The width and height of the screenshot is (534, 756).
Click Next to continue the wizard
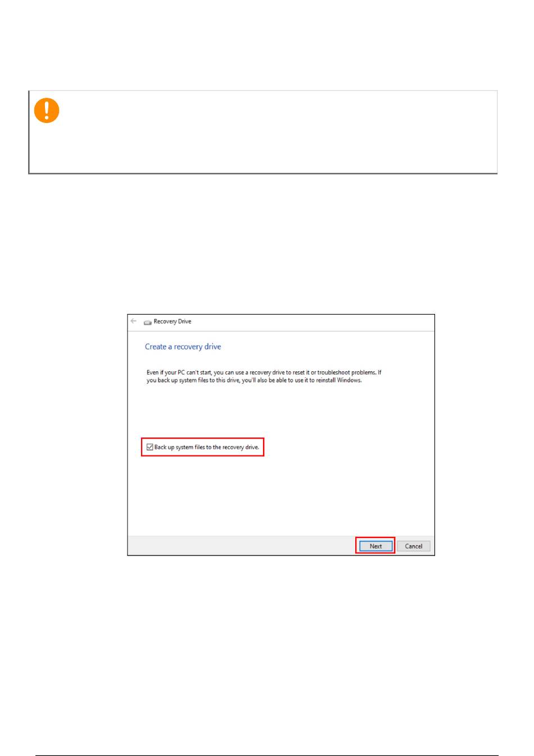[x=375, y=546]
